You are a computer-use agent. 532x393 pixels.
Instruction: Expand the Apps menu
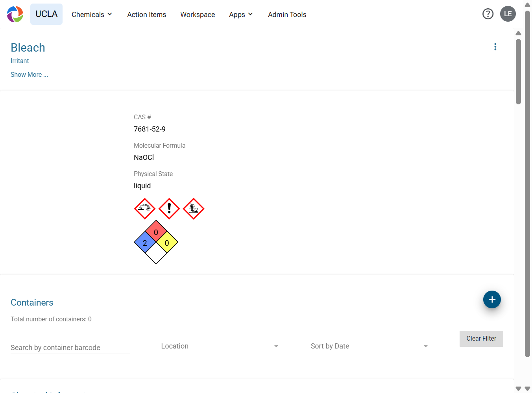click(x=241, y=15)
